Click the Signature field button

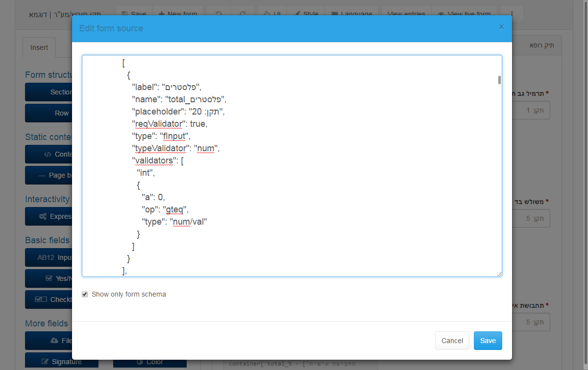(61, 362)
